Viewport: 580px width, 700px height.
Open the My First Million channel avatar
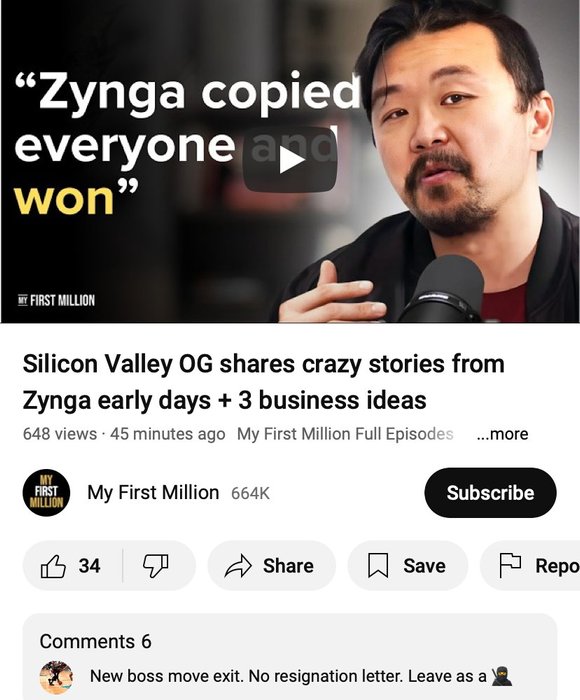point(46,493)
